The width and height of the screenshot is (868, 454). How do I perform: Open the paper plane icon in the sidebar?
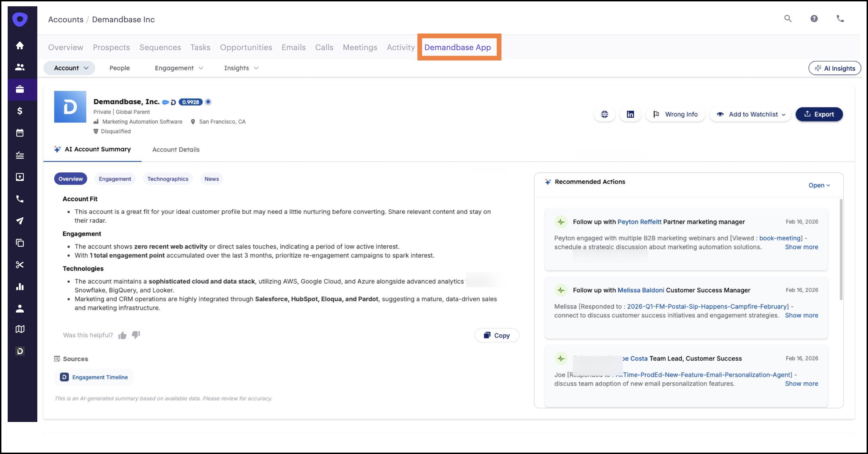pos(20,221)
